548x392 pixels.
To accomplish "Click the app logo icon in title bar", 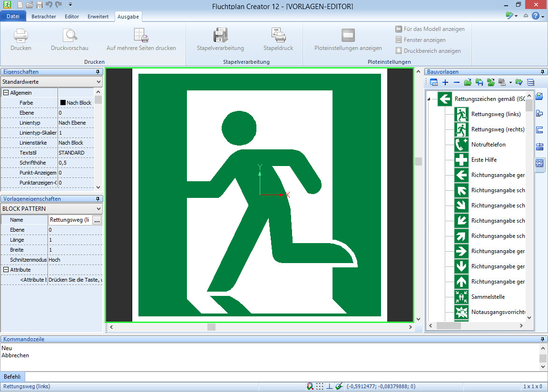I will (x=7, y=5).
